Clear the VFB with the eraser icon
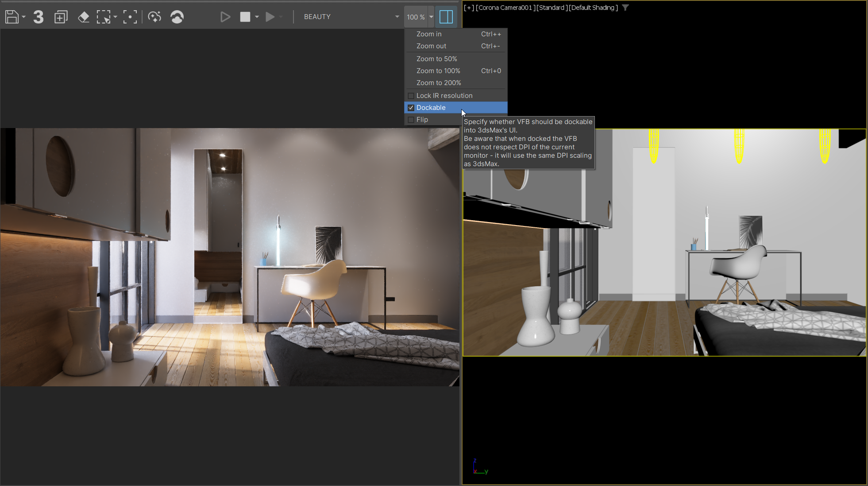The width and height of the screenshot is (868, 486). 84,17
